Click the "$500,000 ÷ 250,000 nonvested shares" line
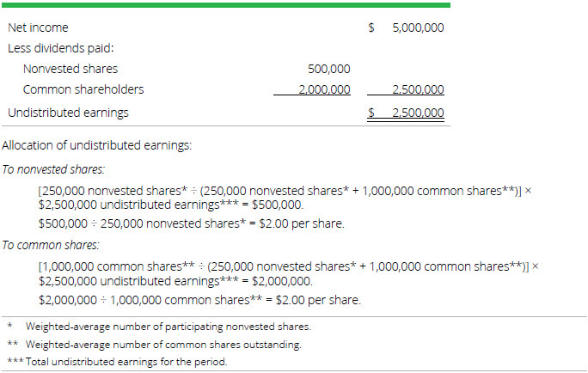588x373 pixels. pyautogui.click(x=191, y=223)
